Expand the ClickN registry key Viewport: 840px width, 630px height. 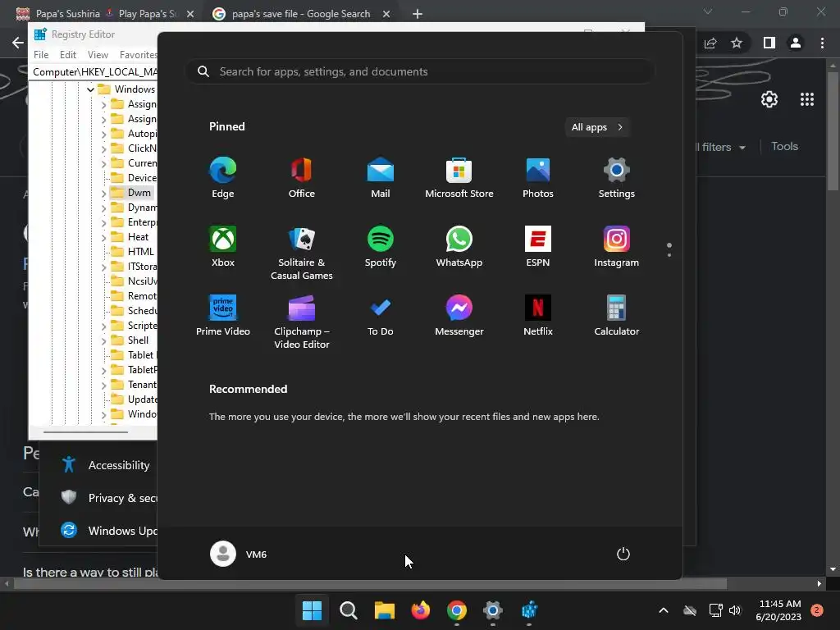click(x=103, y=148)
